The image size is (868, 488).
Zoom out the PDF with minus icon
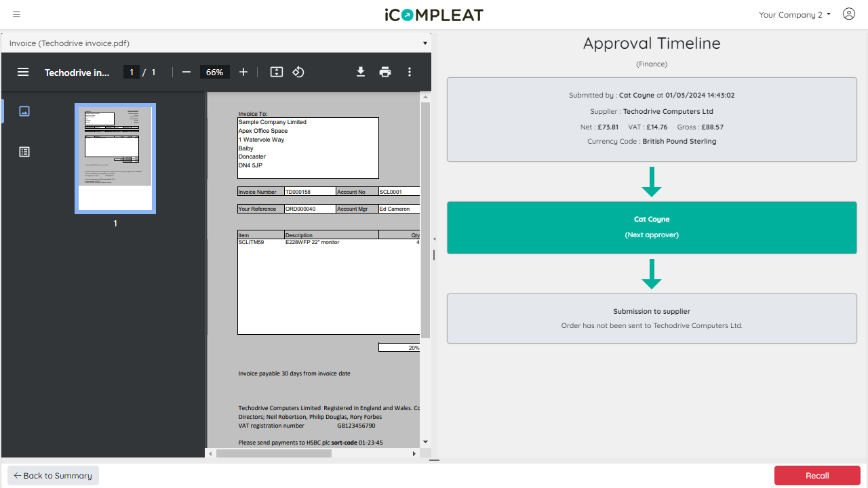click(186, 72)
